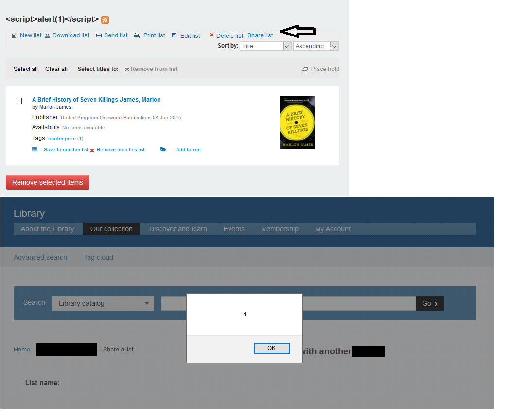The height and width of the screenshot is (420, 514).
Task: Tick the checkbox for A Brief History of Seven Killings
Action: (x=19, y=101)
